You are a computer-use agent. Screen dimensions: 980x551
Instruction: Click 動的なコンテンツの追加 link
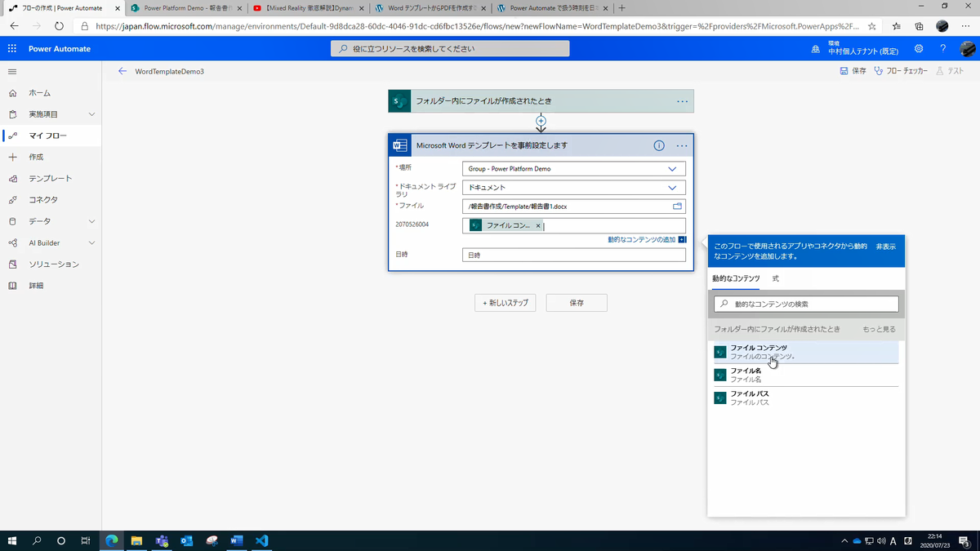[642, 239]
